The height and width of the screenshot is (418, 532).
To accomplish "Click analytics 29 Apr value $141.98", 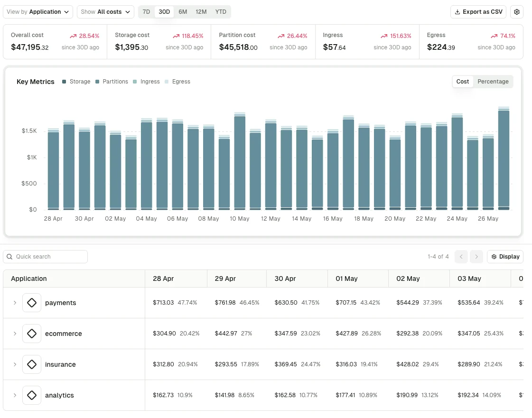I will coord(224,395).
